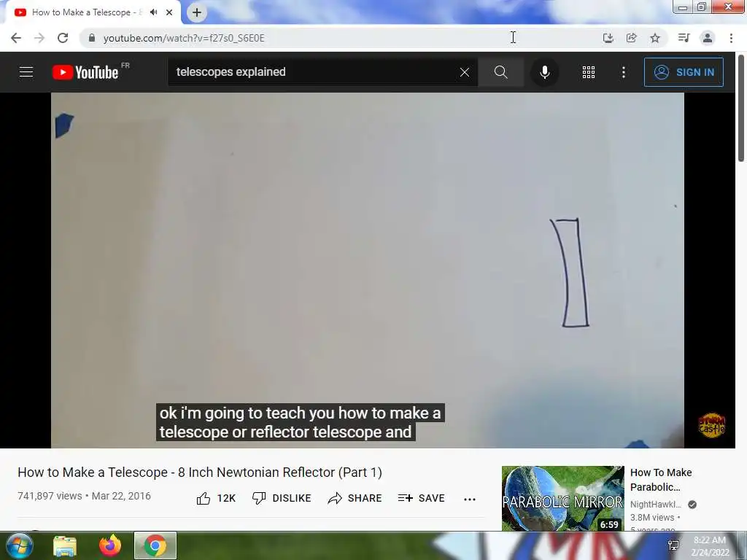Open the taskbar clock and date

pos(709,546)
